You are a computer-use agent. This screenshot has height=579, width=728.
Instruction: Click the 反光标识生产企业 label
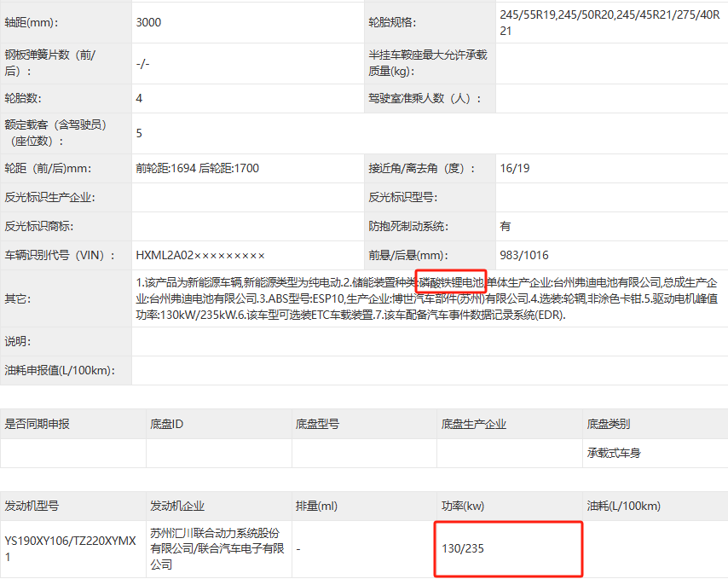tap(49, 197)
